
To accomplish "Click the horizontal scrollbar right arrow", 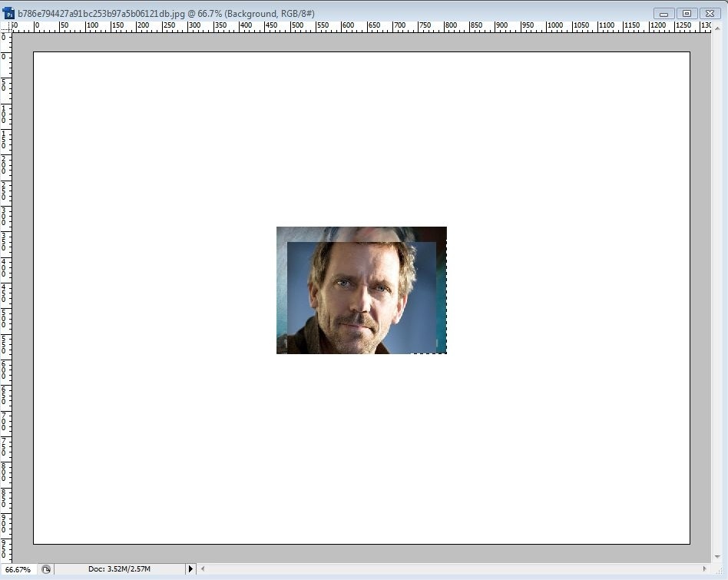I will click(704, 568).
